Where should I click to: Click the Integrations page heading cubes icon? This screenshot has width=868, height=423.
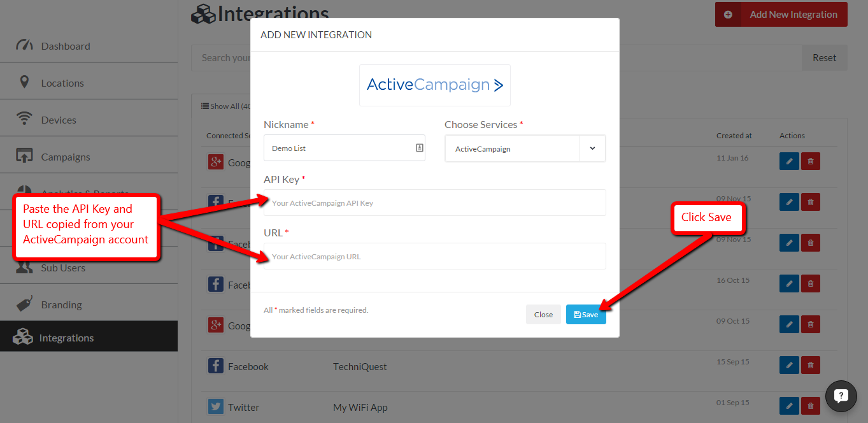pos(204,14)
